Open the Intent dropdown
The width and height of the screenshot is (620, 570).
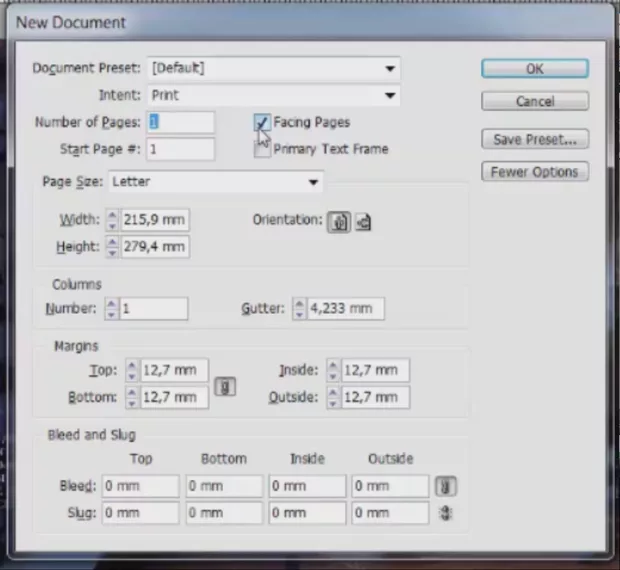273,96
